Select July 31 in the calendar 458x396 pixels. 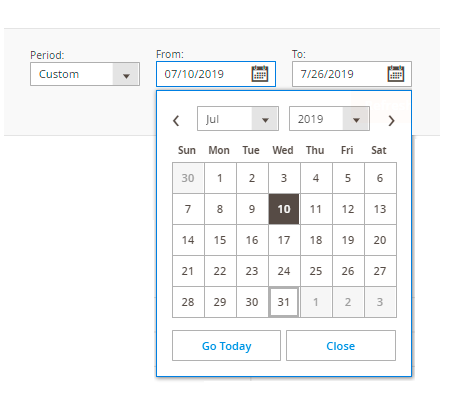[x=284, y=302]
